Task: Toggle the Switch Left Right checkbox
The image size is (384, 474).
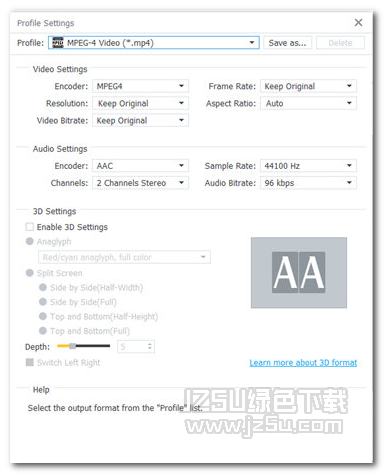Action: [x=30, y=362]
